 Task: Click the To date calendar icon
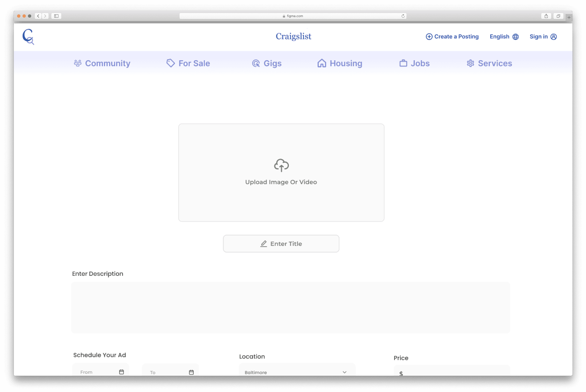point(191,372)
